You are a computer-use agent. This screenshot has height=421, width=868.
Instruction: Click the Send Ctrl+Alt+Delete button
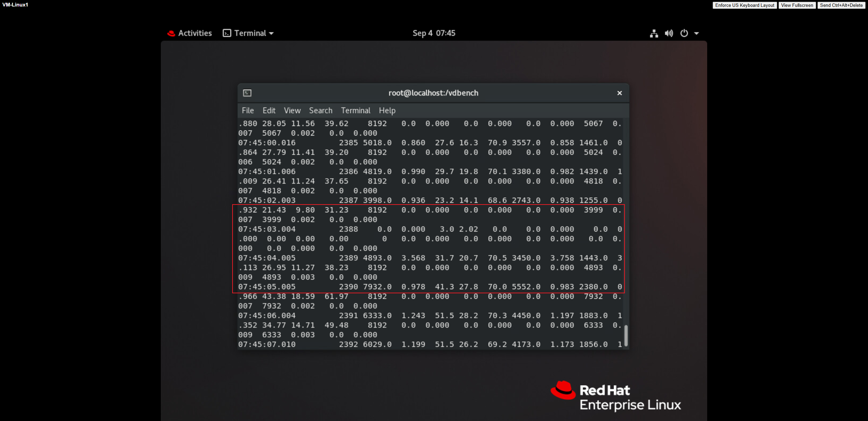point(841,5)
